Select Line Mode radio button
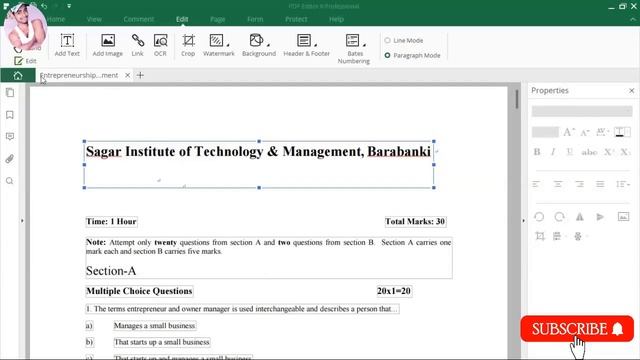This screenshot has height=360, width=640. click(387, 40)
